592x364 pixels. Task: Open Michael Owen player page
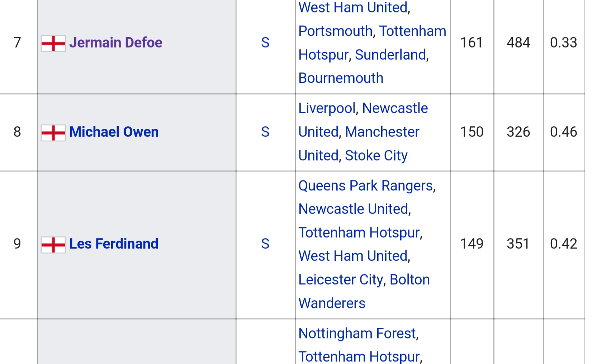[x=114, y=132]
